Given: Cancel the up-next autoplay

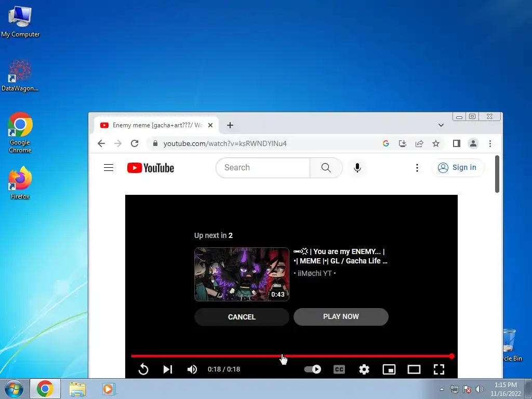Looking at the screenshot, I should [x=242, y=317].
